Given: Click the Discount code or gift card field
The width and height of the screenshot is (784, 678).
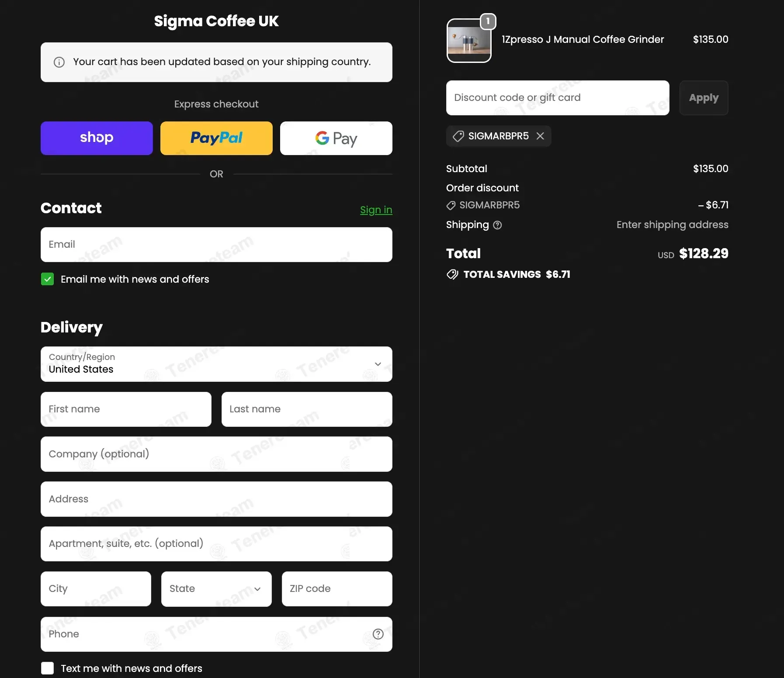Looking at the screenshot, I should click(558, 98).
